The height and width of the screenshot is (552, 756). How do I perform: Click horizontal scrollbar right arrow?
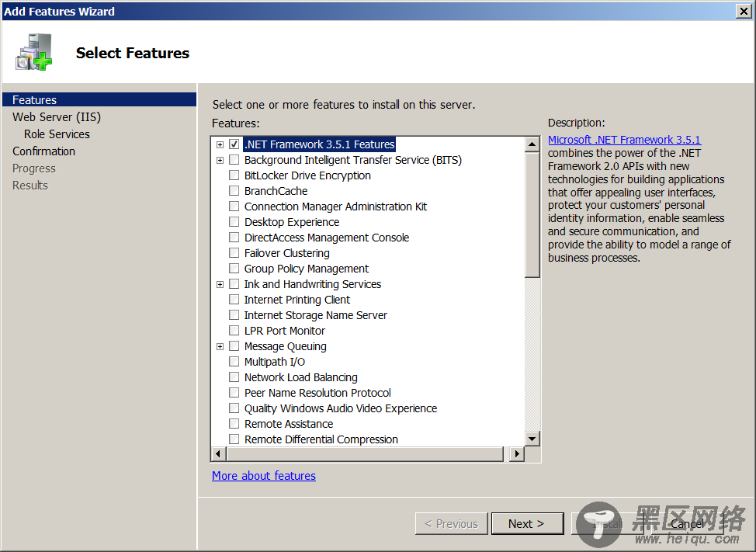pos(517,453)
